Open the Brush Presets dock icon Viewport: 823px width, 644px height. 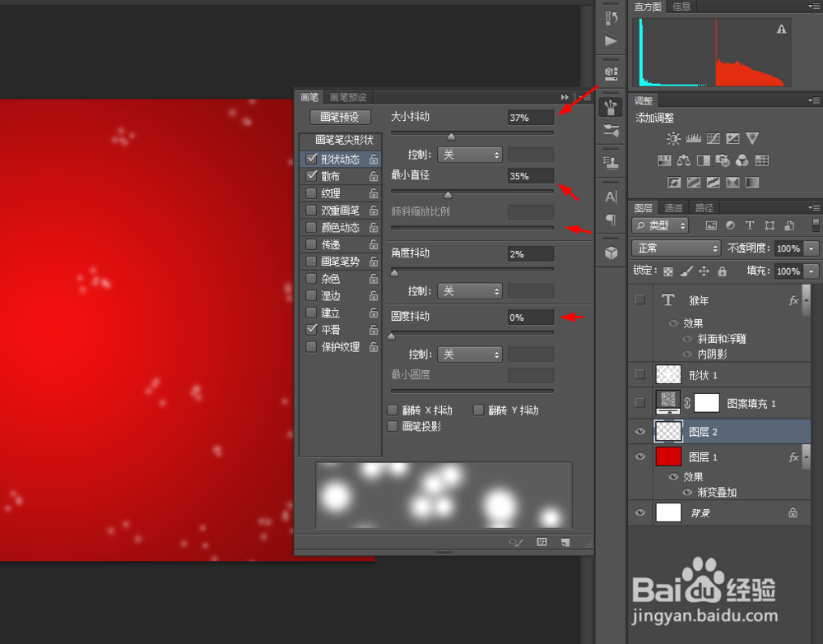click(x=611, y=130)
